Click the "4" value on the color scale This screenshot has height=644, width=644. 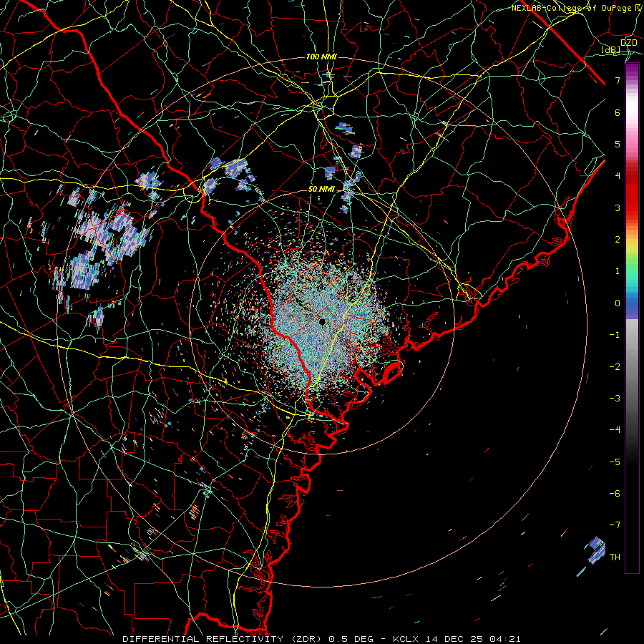coord(618,176)
